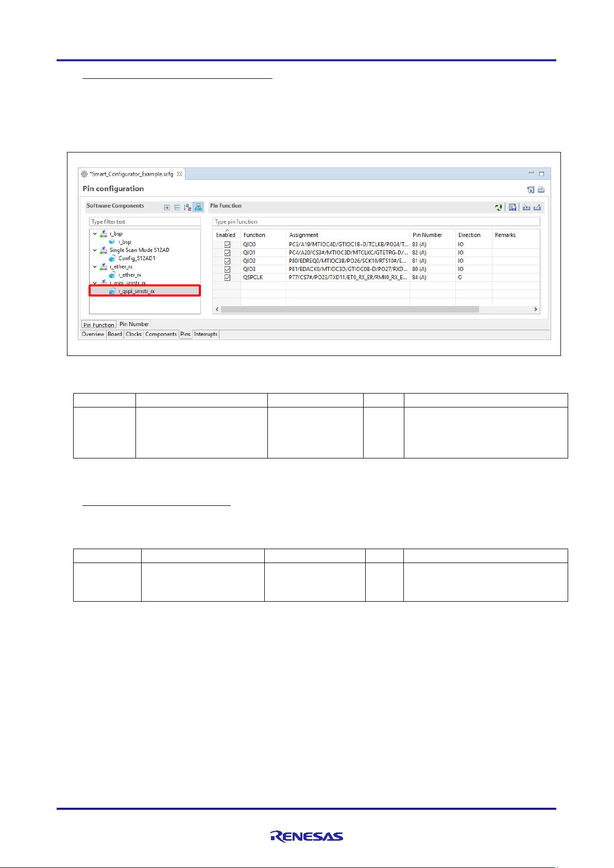
Task: Select the Smart_Configurator_Example.scfg editor tab
Action: click(132, 174)
